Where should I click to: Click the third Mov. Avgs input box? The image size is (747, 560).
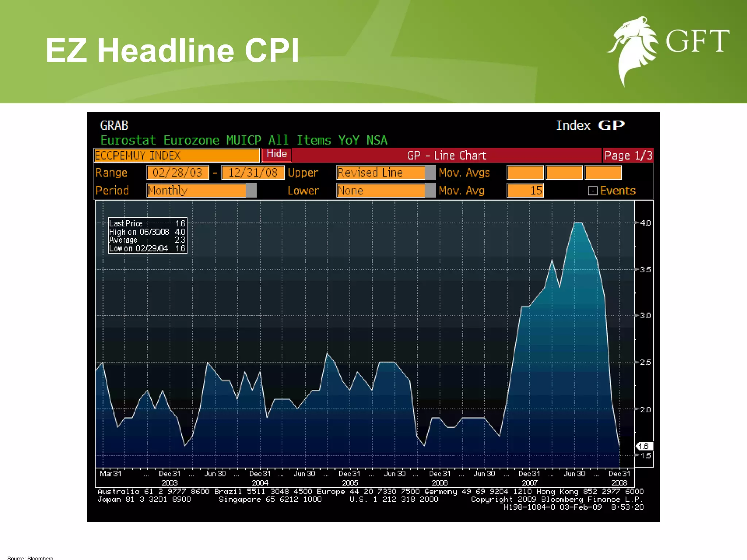[603, 172]
